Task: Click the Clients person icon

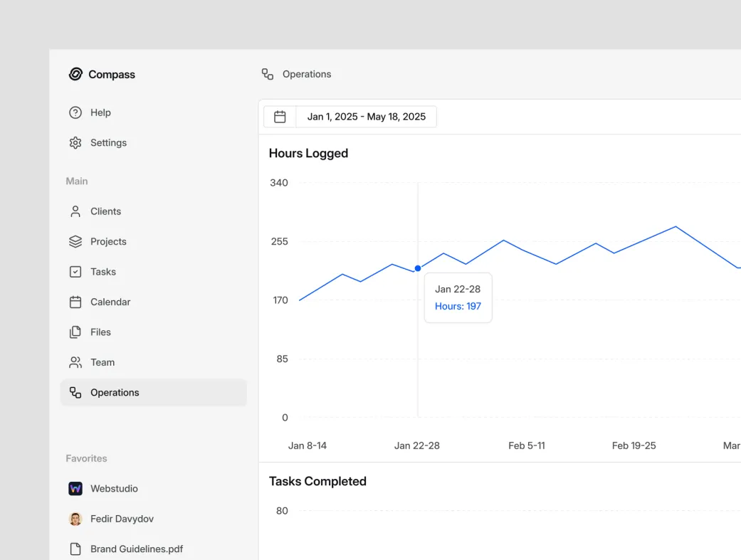Action: pos(75,211)
